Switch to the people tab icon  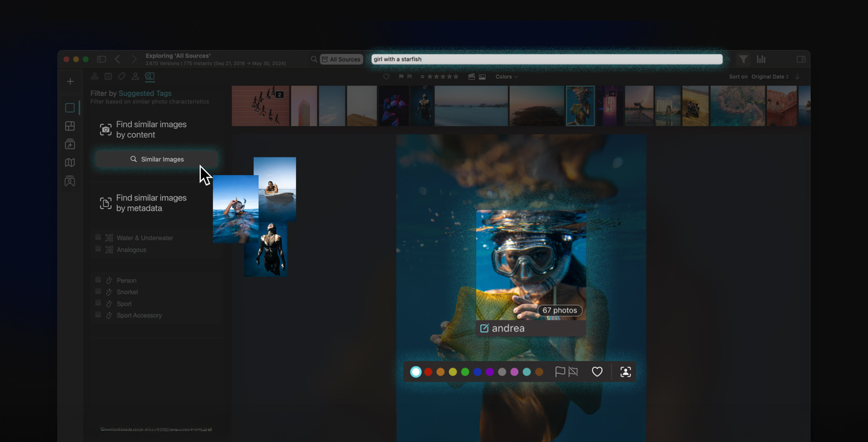(135, 76)
